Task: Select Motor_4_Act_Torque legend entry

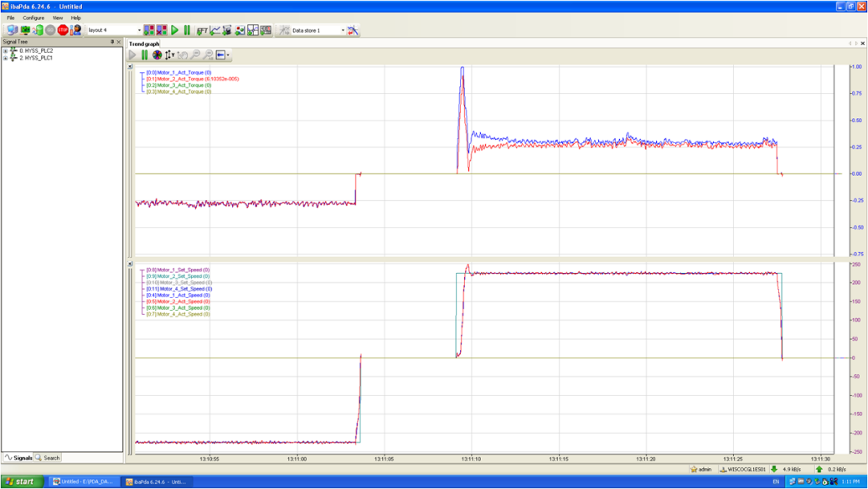Action: (x=178, y=92)
